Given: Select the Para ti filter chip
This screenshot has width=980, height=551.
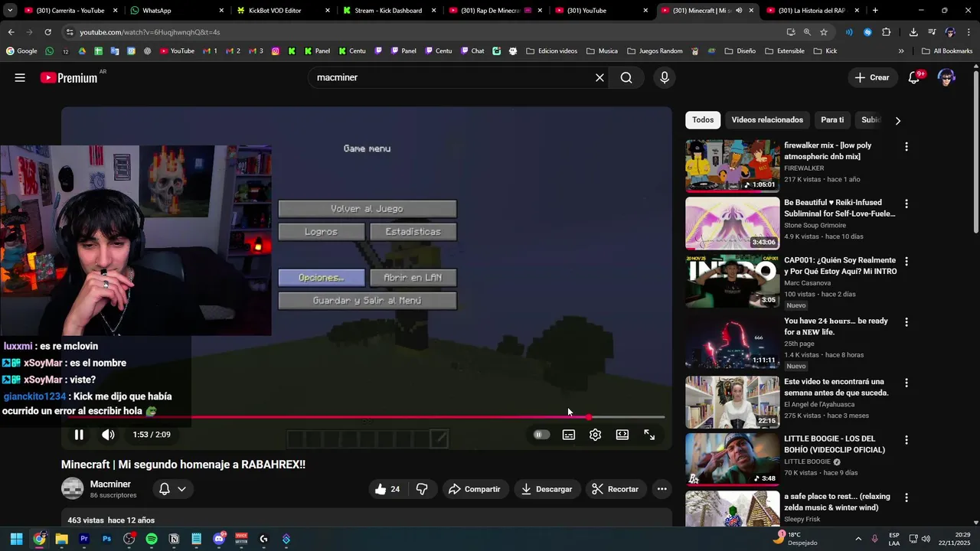Looking at the screenshot, I should click(x=832, y=120).
